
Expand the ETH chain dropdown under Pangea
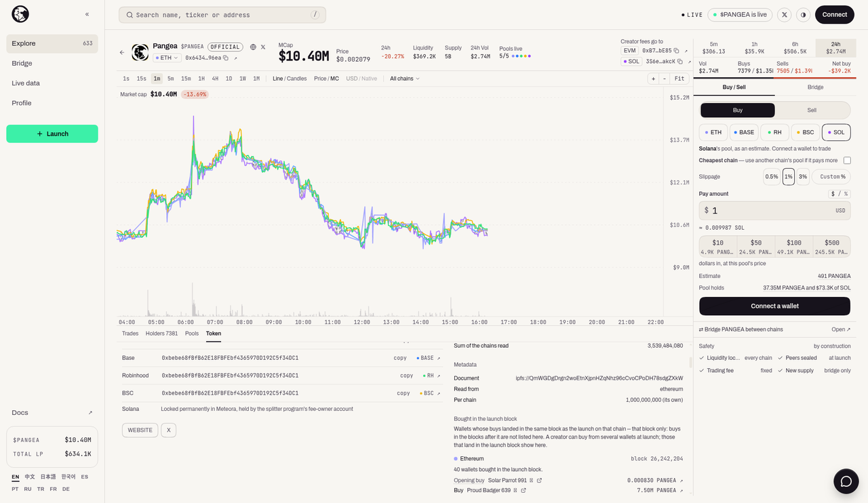(167, 58)
